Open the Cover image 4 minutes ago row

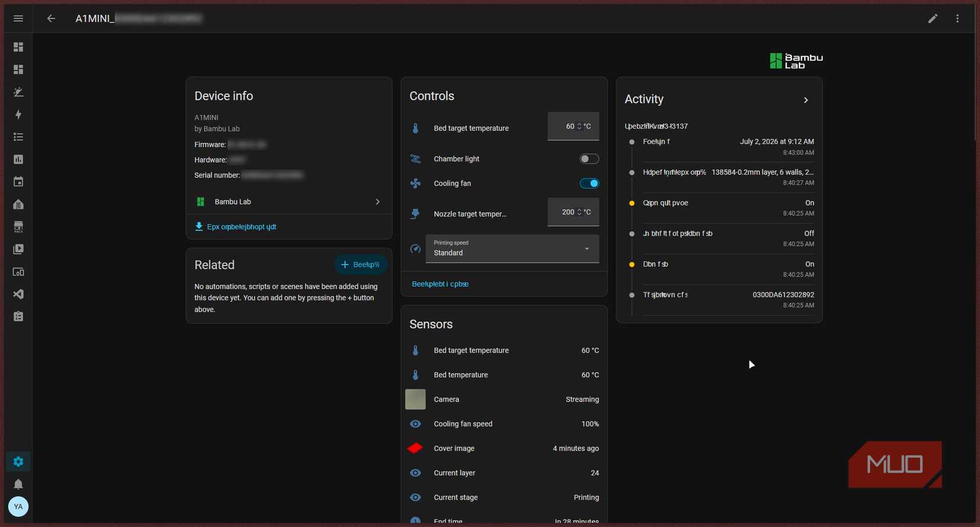(x=504, y=449)
